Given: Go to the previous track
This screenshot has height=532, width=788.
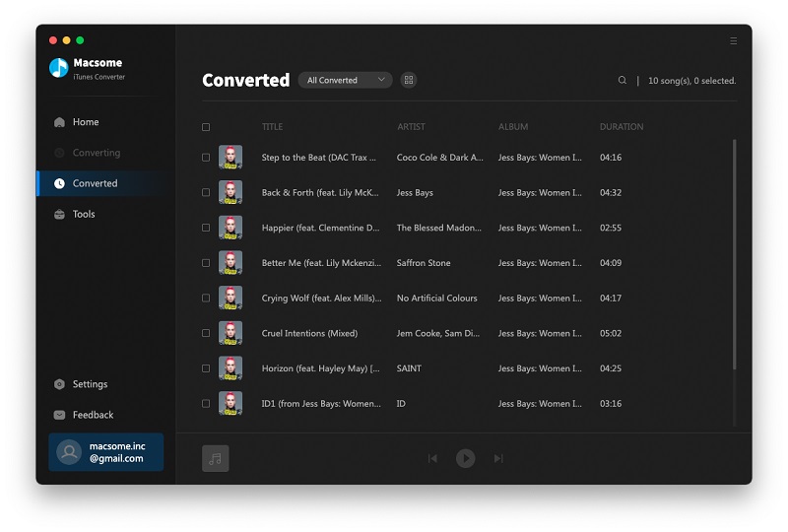Looking at the screenshot, I should coord(432,458).
